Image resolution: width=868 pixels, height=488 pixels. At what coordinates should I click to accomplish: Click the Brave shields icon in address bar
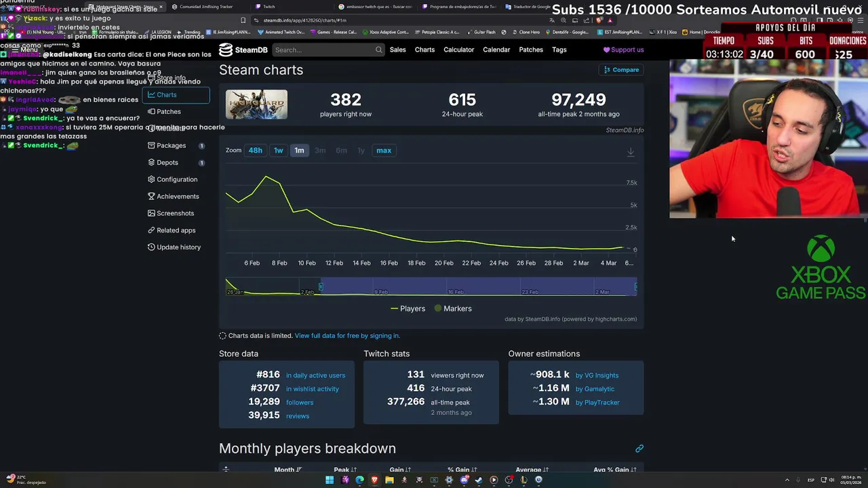[x=598, y=20]
